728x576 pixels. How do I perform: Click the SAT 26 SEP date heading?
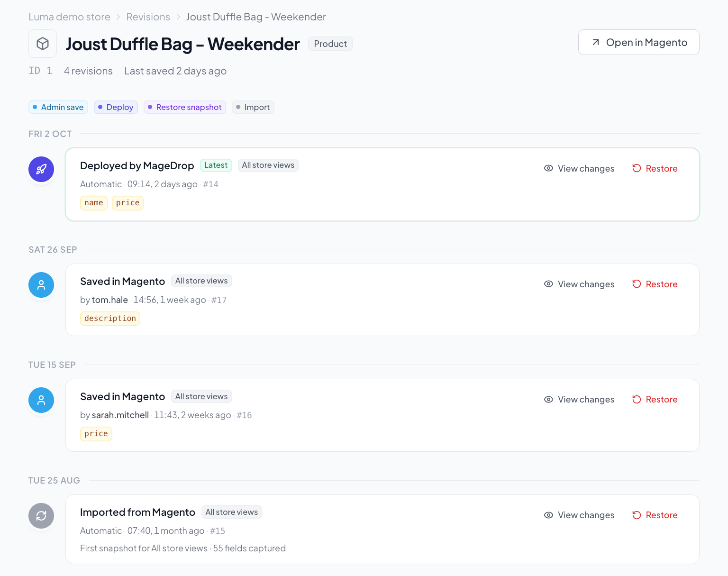(53, 250)
